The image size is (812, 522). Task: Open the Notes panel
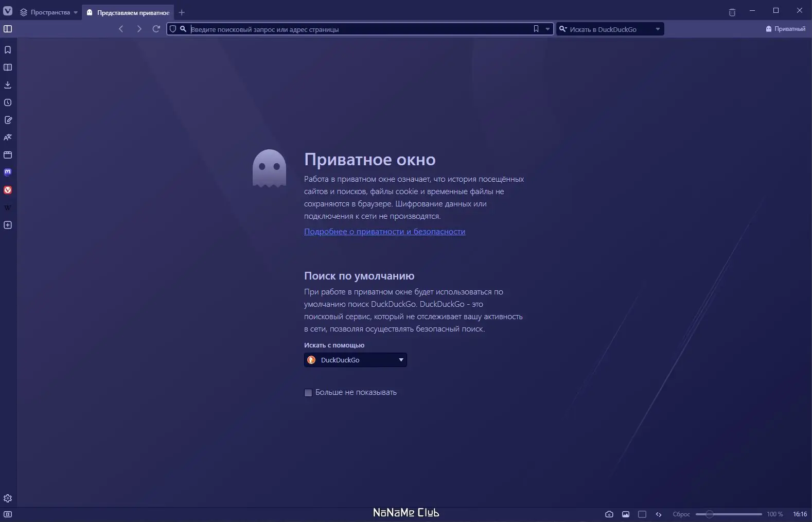[x=8, y=120]
